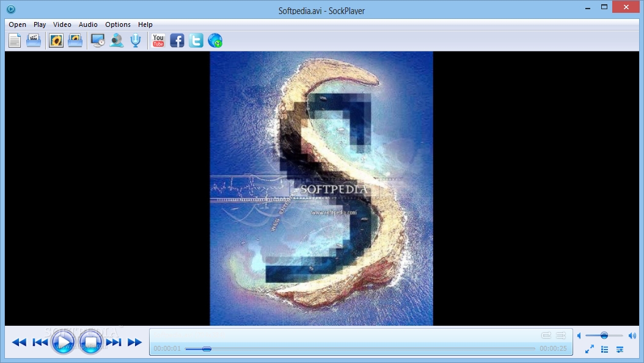Click the monitor with clock icon
Viewport: 644px width, 363px height.
pyautogui.click(x=98, y=41)
